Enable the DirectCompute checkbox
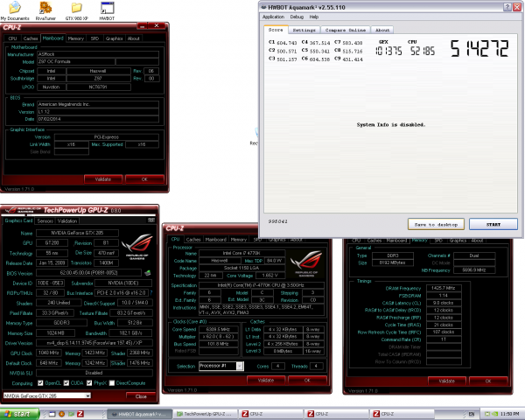This screenshot has height=420, width=525. click(112, 383)
